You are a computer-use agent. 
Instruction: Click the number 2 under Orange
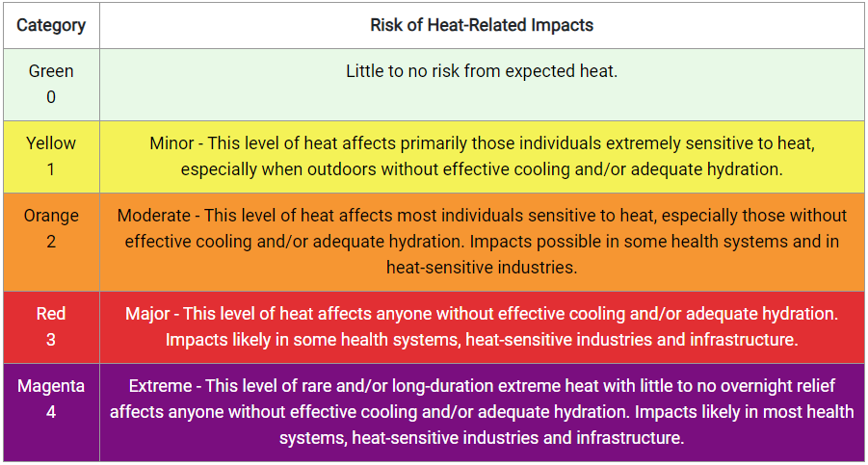(51, 242)
